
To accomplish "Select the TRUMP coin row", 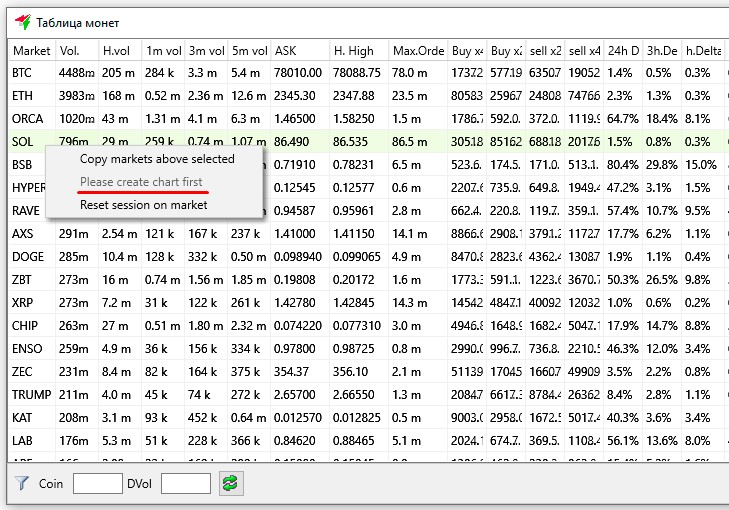I will coord(31,395).
